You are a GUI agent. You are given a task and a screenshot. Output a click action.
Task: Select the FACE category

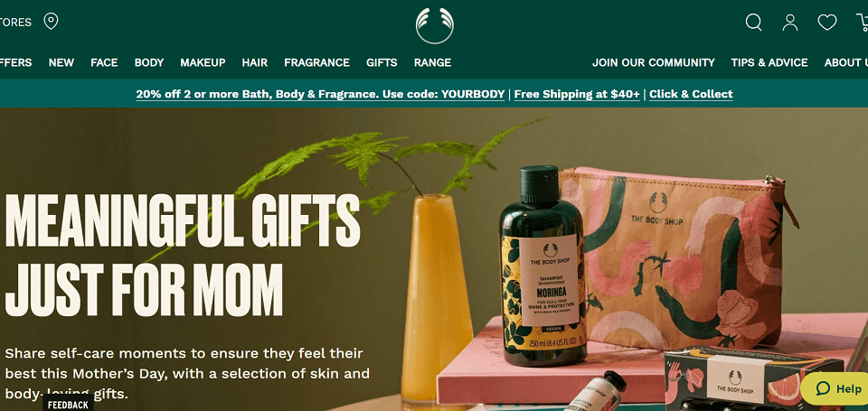point(104,62)
